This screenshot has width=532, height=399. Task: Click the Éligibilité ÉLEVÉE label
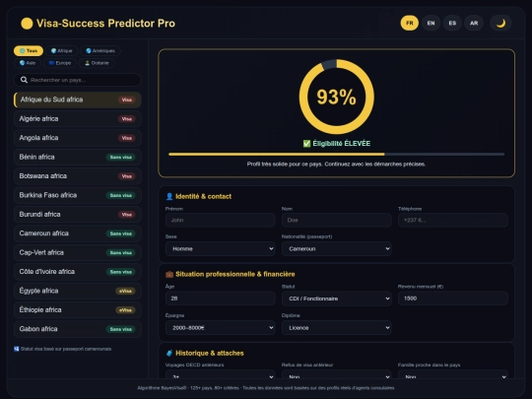click(x=341, y=144)
